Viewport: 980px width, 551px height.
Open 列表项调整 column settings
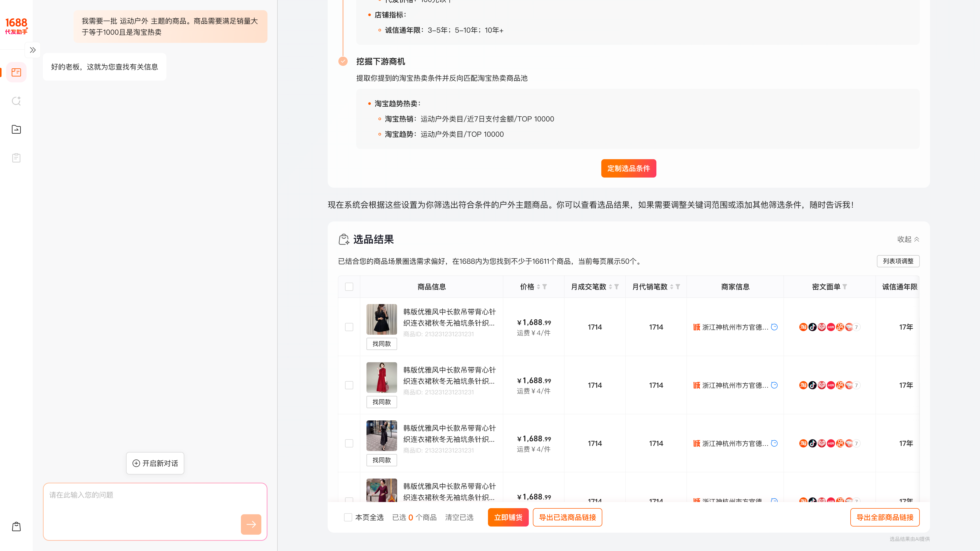(898, 261)
